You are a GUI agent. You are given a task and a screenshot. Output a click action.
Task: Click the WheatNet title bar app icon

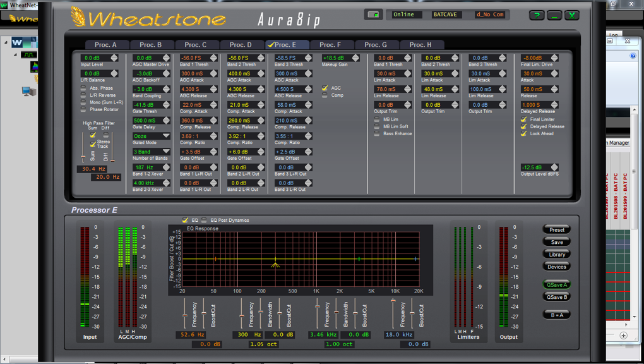(x=4, y=5)
